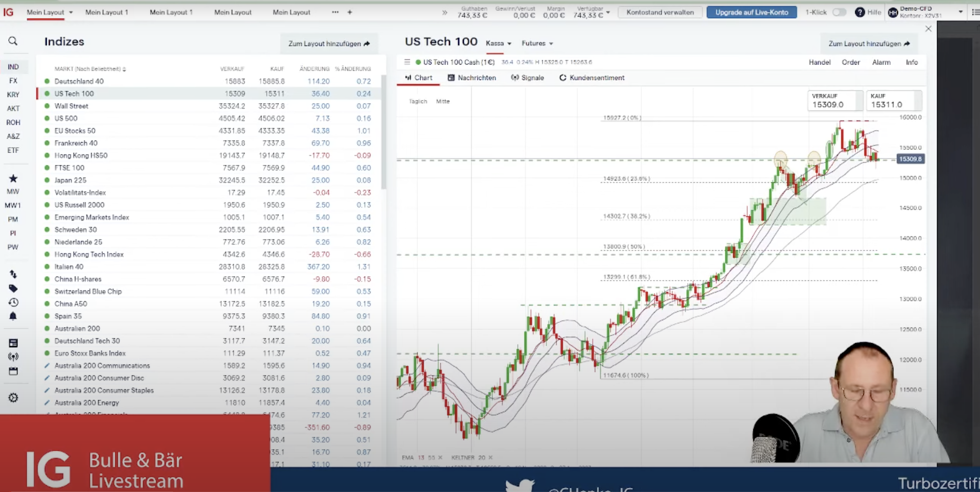Open the Signale tab

[x=527, y=78]
